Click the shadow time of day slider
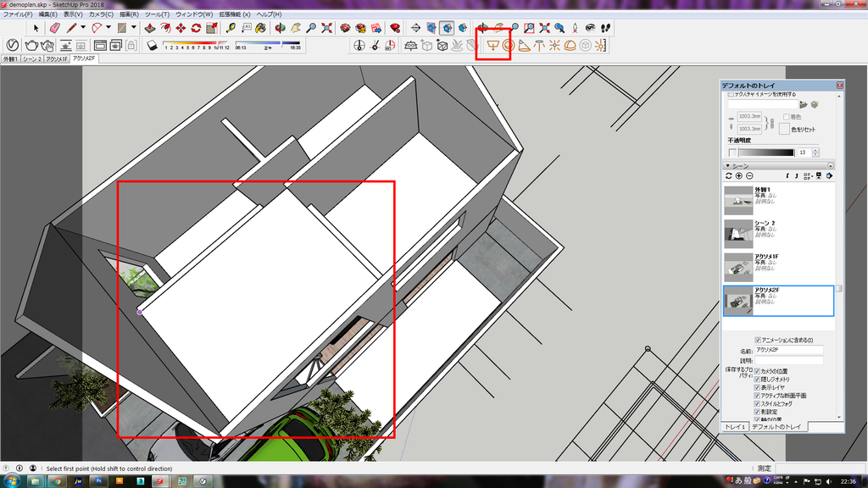The width and height of the screenshot is (868, 488). (268, 43)
